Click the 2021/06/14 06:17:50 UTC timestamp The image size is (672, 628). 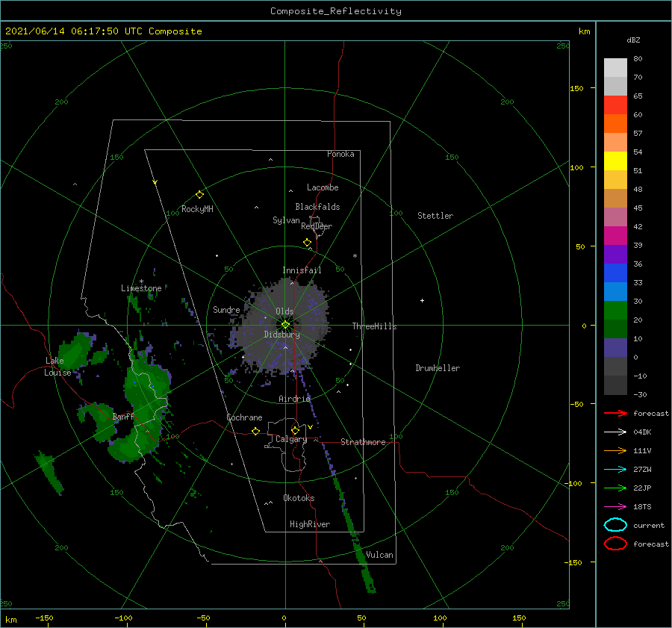(104, 31)
